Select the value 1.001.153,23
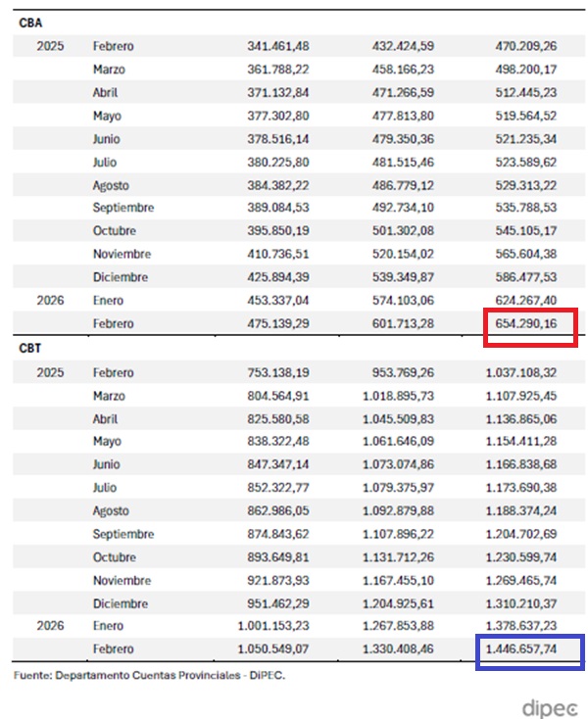 point(246,627)
